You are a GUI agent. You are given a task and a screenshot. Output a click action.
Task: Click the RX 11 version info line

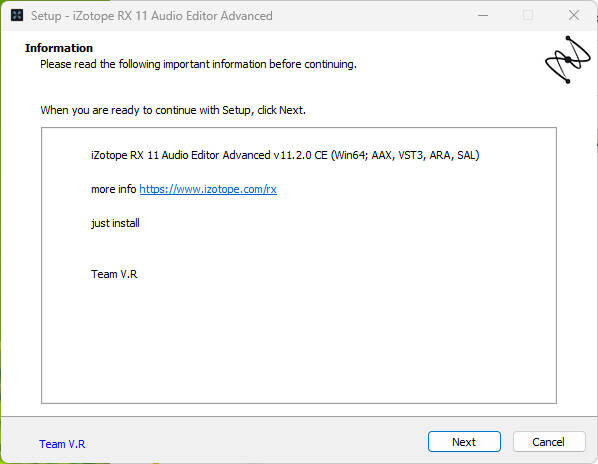(x=285, y=155)
